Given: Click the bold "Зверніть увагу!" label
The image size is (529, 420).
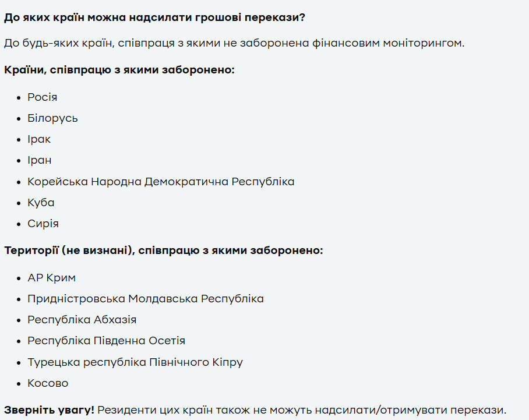Looking at the screenshot, I should pos(49,410).
